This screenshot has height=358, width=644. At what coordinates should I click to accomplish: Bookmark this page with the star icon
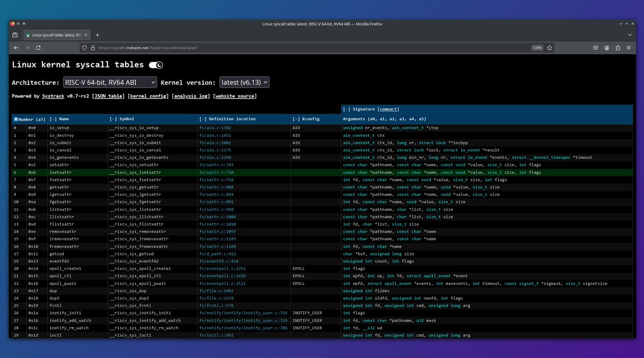550,48
